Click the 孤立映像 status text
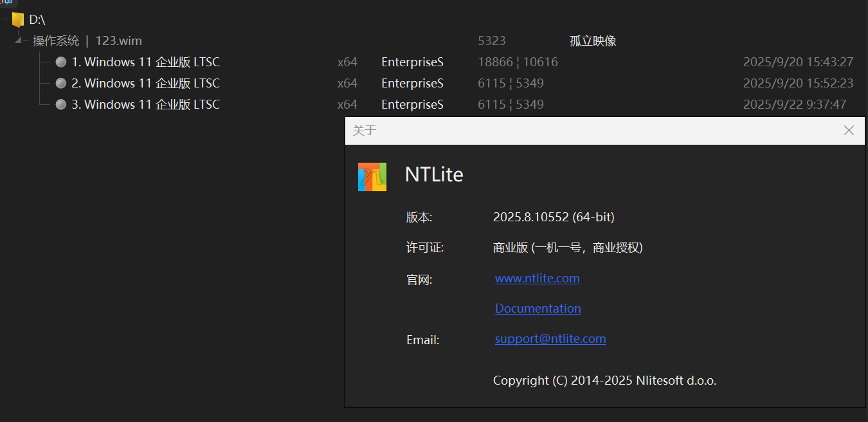 click(593, 41)
